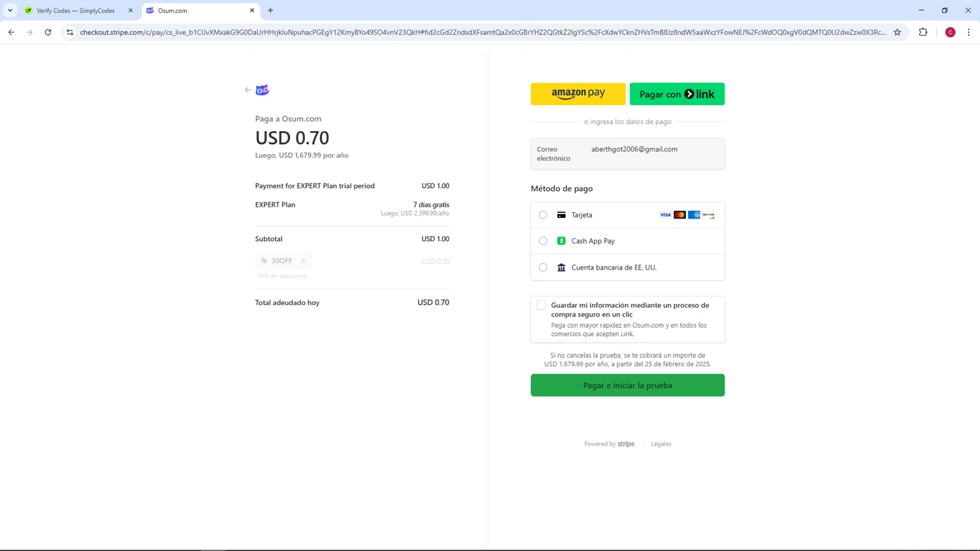Select Cuenta bancaria de EE. UU. radio
Screen dimensions: 980x551
(543, 267)
